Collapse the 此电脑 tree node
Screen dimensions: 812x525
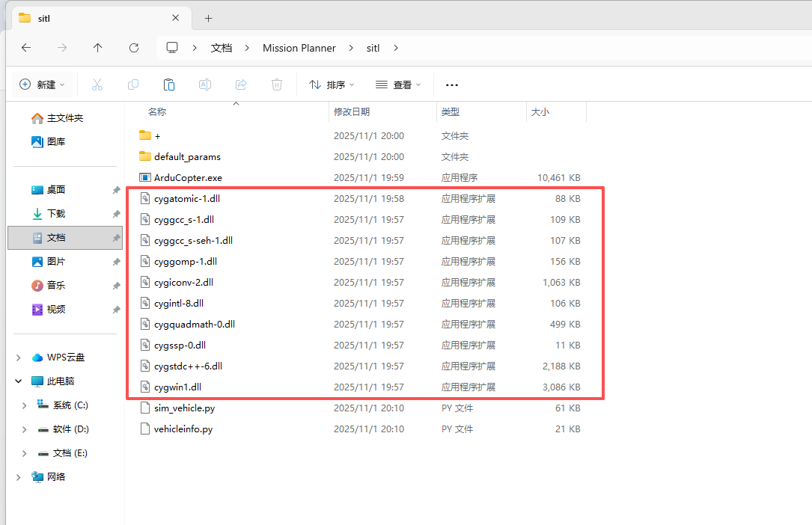[x=19, y=381]
